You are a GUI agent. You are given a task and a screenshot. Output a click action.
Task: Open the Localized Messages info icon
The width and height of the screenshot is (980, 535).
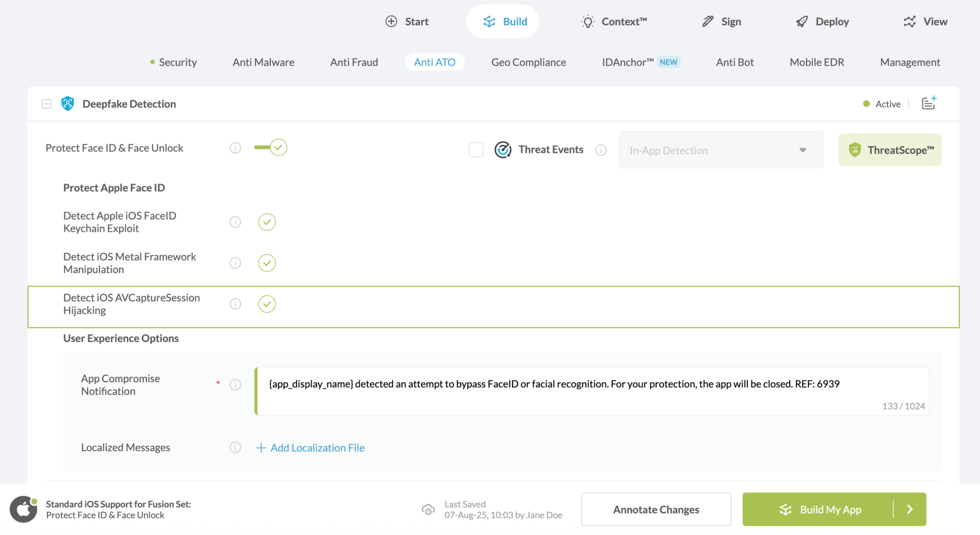235,447
